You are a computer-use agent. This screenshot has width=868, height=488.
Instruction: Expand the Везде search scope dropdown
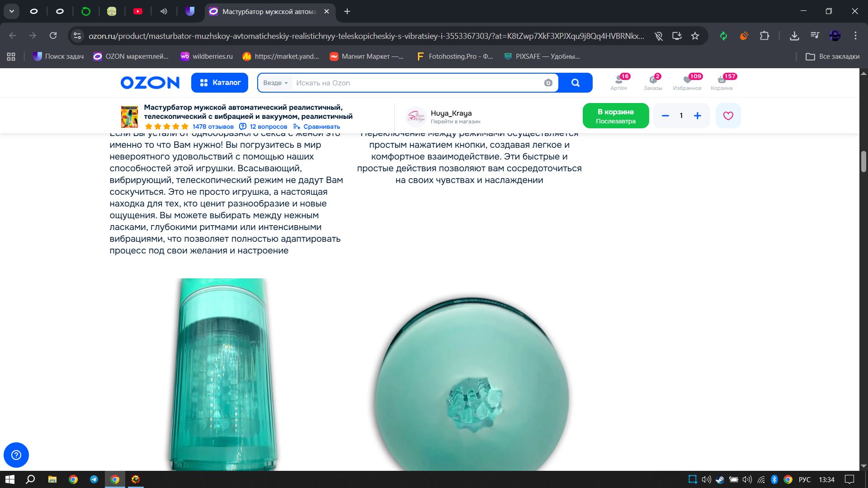(275, 83)
